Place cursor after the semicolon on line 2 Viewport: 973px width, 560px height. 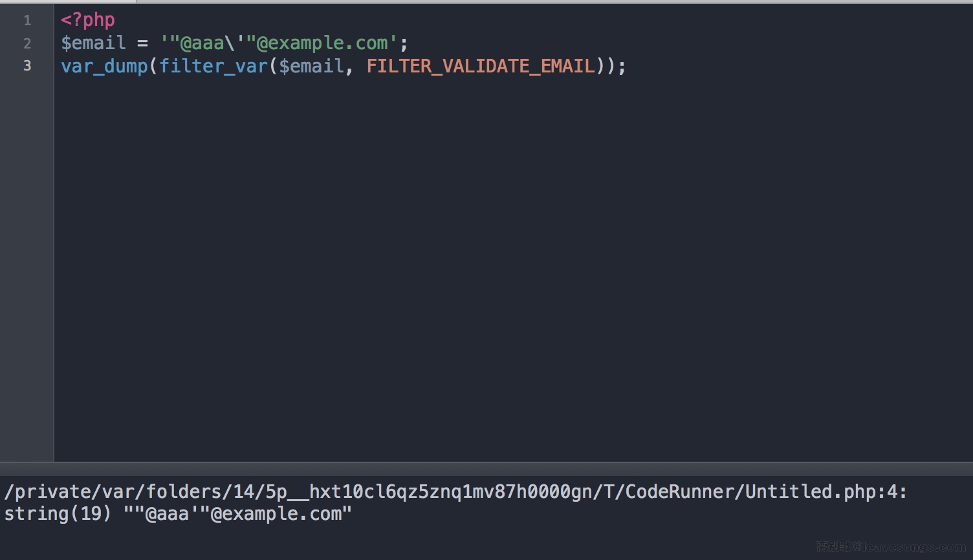coord(409,43)
